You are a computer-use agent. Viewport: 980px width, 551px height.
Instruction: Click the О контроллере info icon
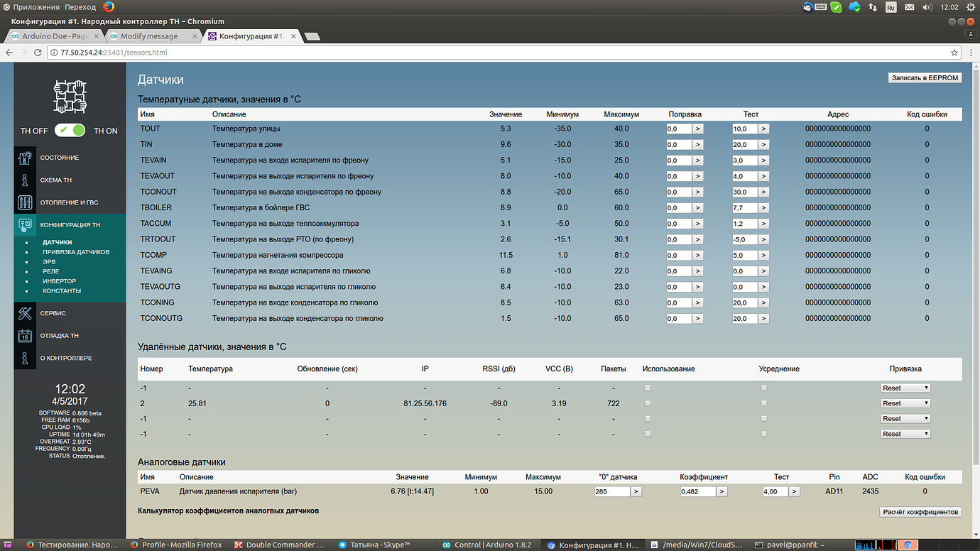[25, 358]
